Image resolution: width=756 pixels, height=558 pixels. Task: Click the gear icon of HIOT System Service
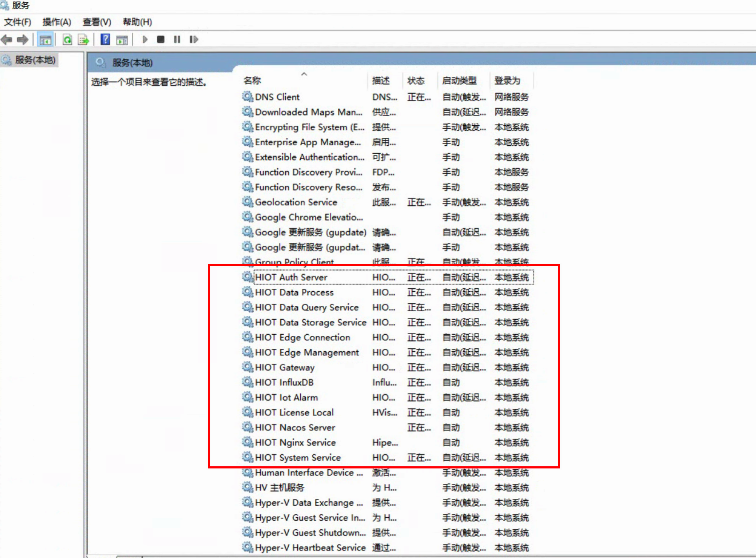pos(248,457)
